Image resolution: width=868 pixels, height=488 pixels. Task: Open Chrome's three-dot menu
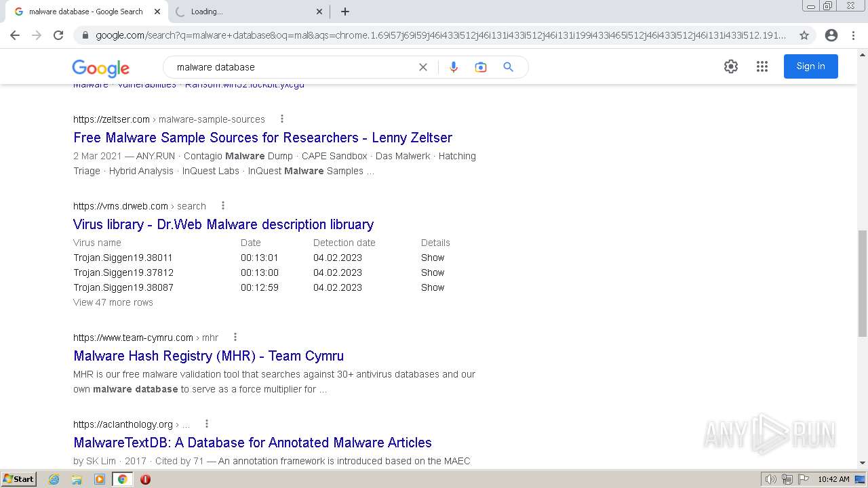click(x=853, y=35)
